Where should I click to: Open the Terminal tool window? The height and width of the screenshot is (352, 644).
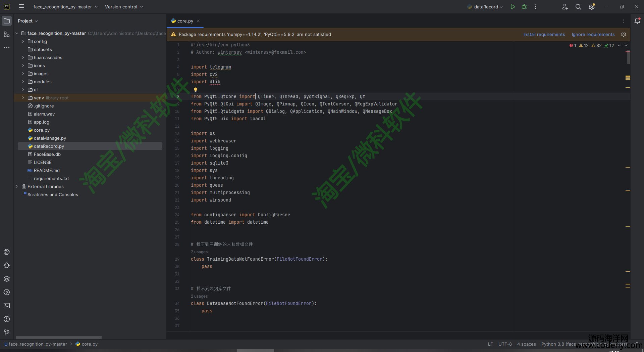pyautogui.click(x=7, y=306)
